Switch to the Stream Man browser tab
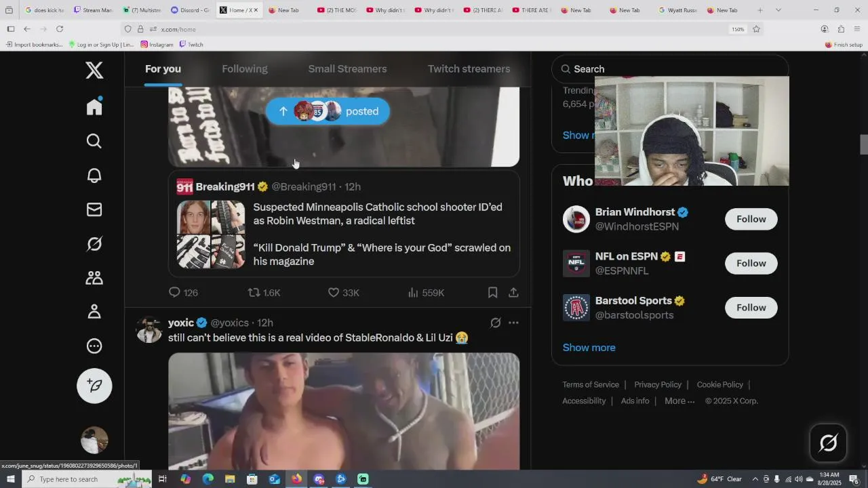This screenshot has width=868, height=488. pos(93,10)
